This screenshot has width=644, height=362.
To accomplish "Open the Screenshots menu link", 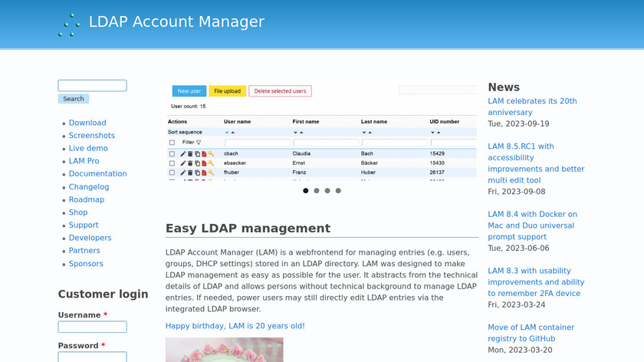I will coord(91,136).
